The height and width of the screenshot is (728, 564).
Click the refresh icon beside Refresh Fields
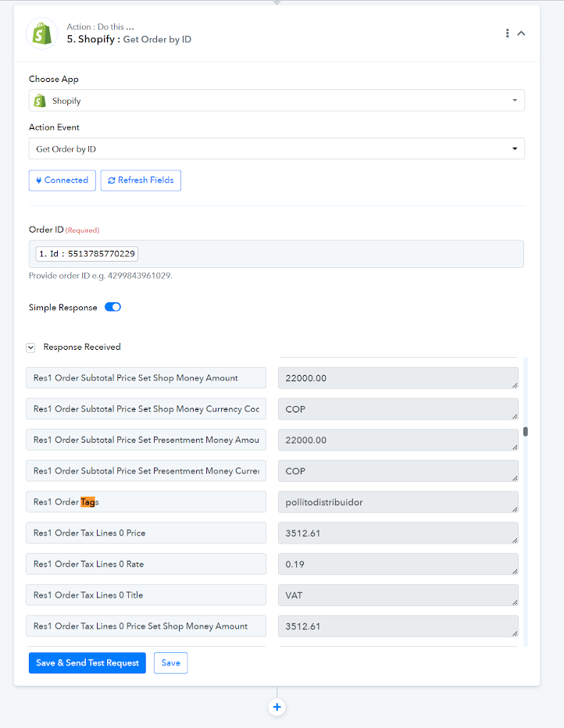(112, 180)
